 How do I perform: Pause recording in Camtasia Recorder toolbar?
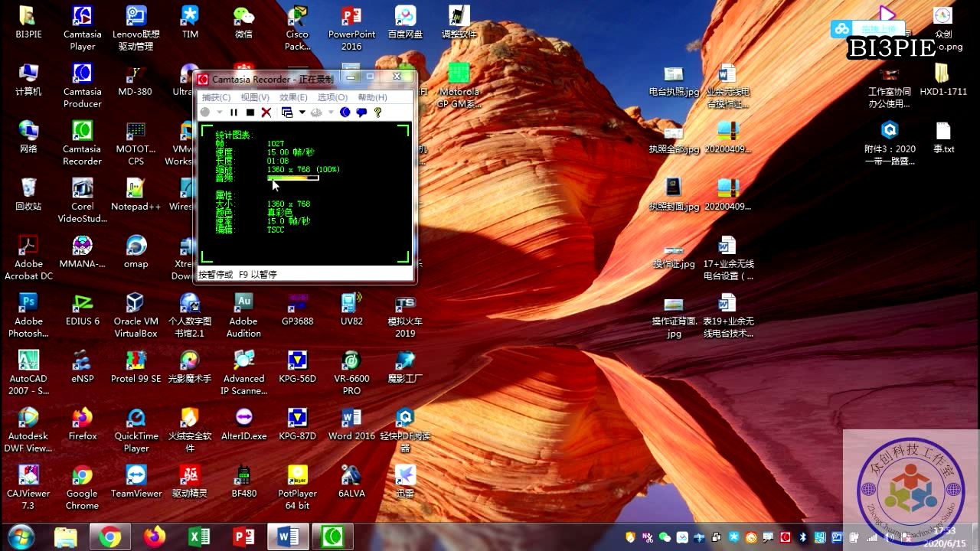234,112
